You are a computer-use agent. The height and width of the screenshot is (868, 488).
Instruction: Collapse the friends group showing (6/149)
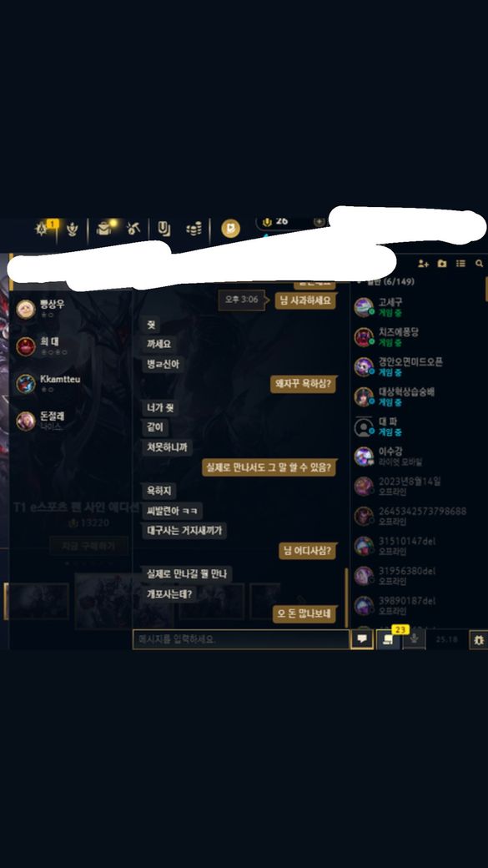pyautogui.click(x=385, y=282)
